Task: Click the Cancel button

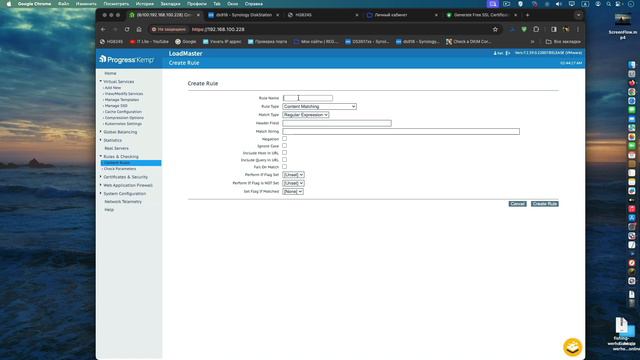Action: pos(518,204)
